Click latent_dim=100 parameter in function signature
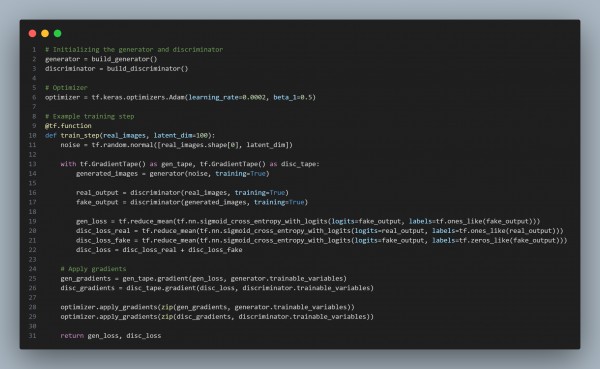Screen dimensions: 600x369 coord(181,135)
